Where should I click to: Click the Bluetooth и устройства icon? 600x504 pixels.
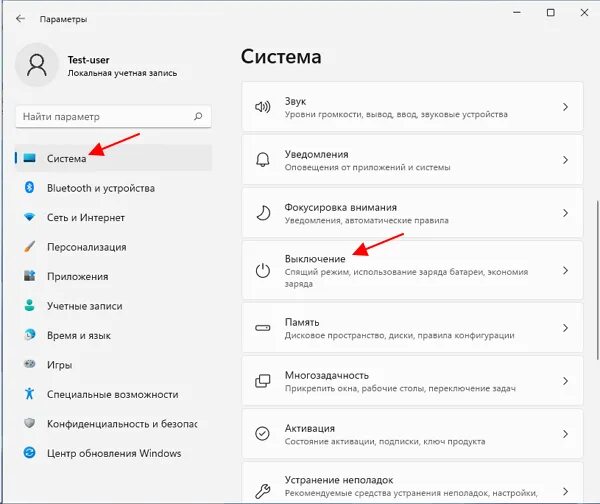point(29,188)
